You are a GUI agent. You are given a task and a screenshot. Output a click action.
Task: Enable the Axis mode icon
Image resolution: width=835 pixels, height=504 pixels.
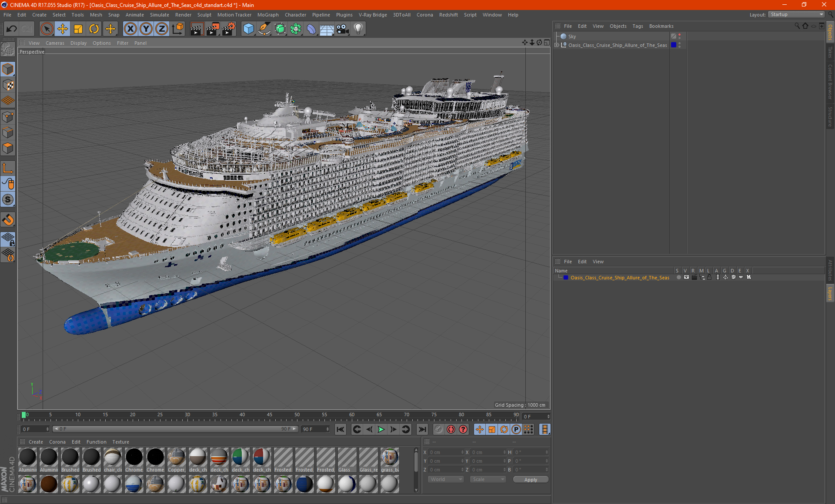click(8, 168)
